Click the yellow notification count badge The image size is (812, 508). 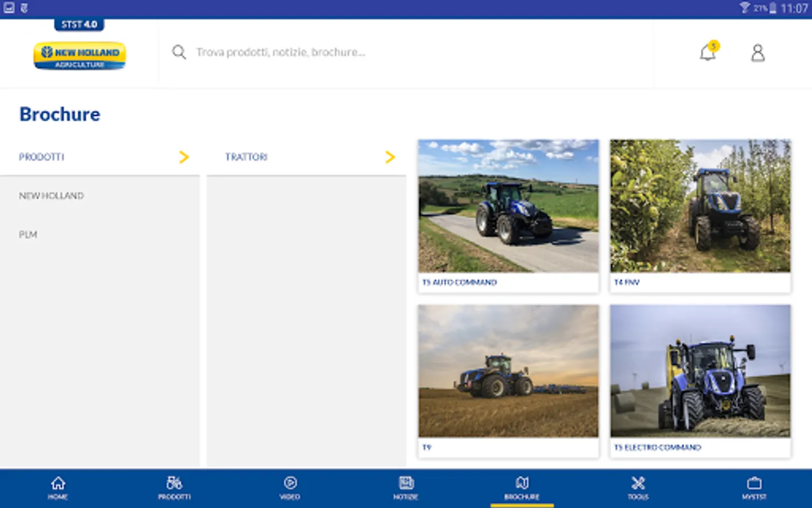pyautogui.click(x=714, y=46)
